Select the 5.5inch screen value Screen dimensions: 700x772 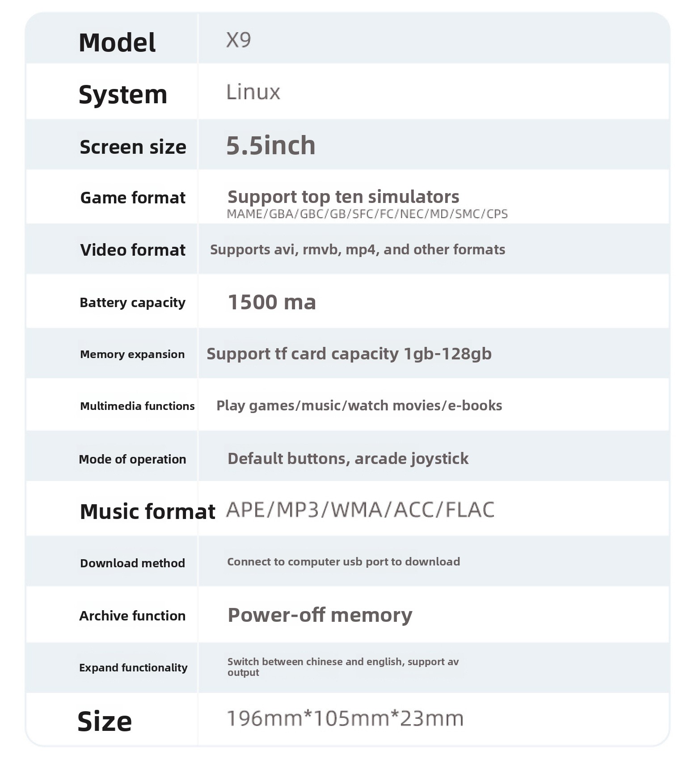[271, 146]
